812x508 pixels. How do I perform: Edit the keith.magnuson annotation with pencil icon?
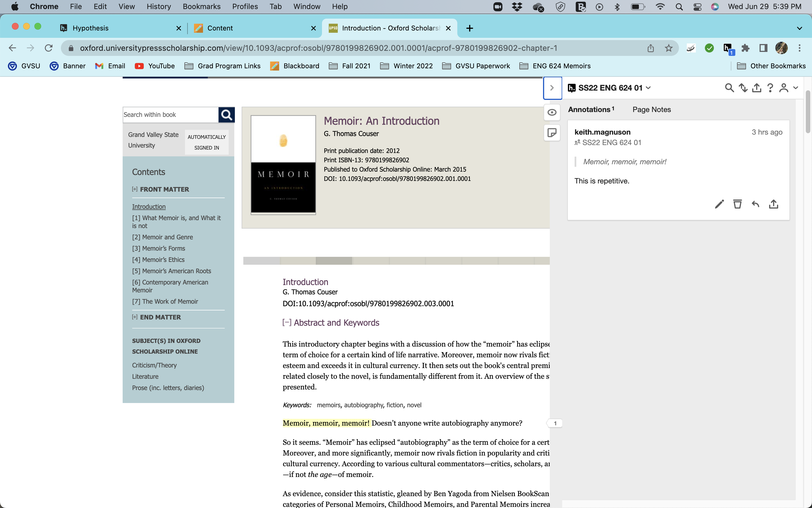[719, 204]
